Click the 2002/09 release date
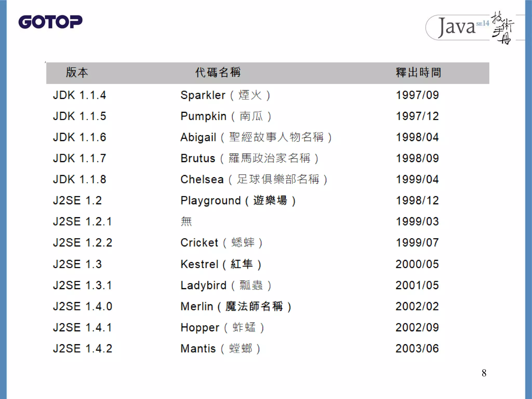This screenshot has width=532, height=399. (x=417, y=327)
